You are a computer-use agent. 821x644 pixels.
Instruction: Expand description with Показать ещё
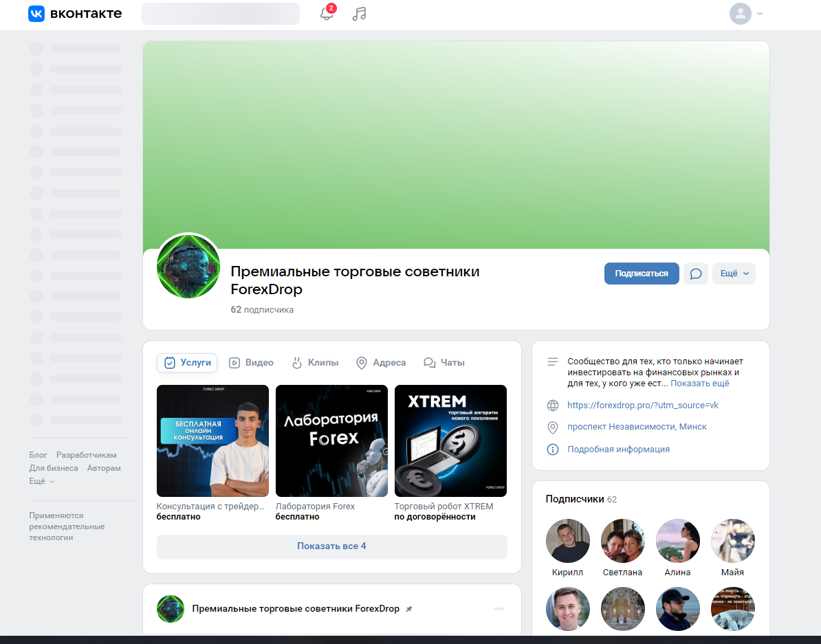[x=699, y=384]
